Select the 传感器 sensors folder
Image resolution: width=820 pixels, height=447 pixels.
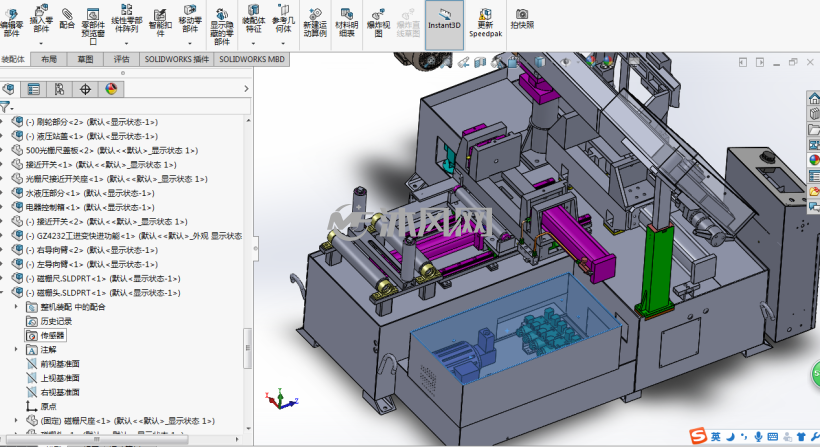coord(46,335)
